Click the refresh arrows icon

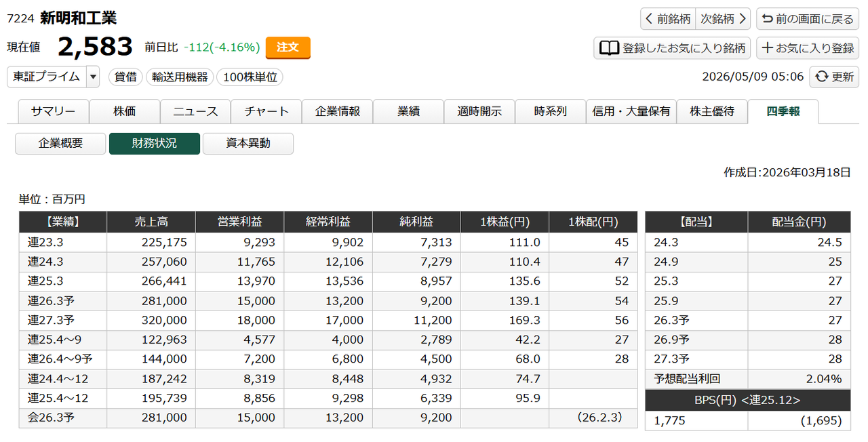(822, 77)
